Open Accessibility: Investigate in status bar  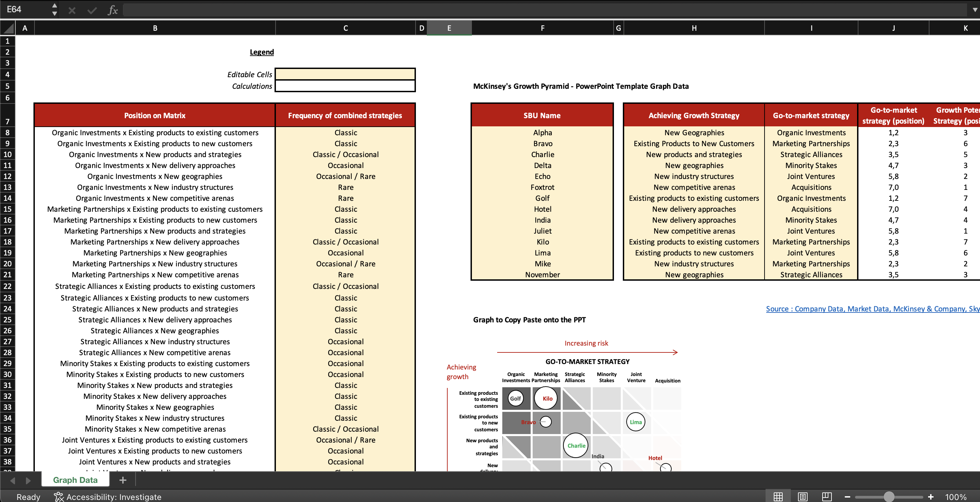pyautogui.click(x=108, y=497)
